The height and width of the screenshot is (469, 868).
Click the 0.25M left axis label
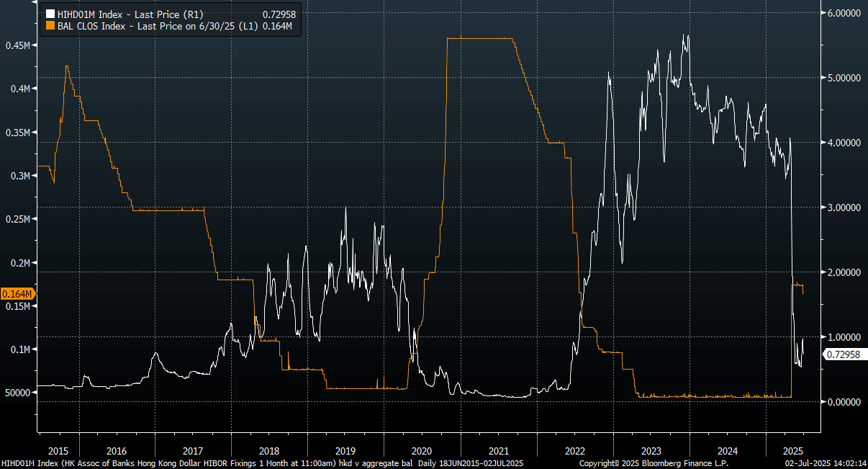pos(17,219)
